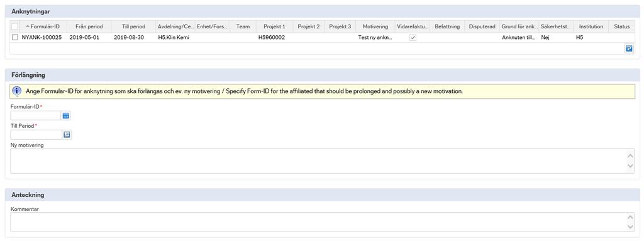Viewport: 644px width, 241px height.
Task: Focus the Formulär-ID input field
Action: [x=36, y=116]
